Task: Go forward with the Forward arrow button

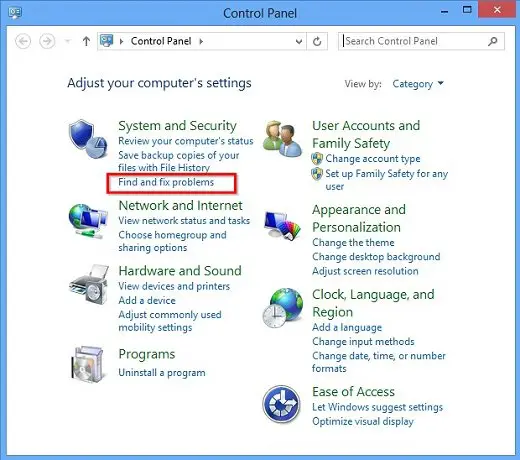Action: [x=47, y=41]
